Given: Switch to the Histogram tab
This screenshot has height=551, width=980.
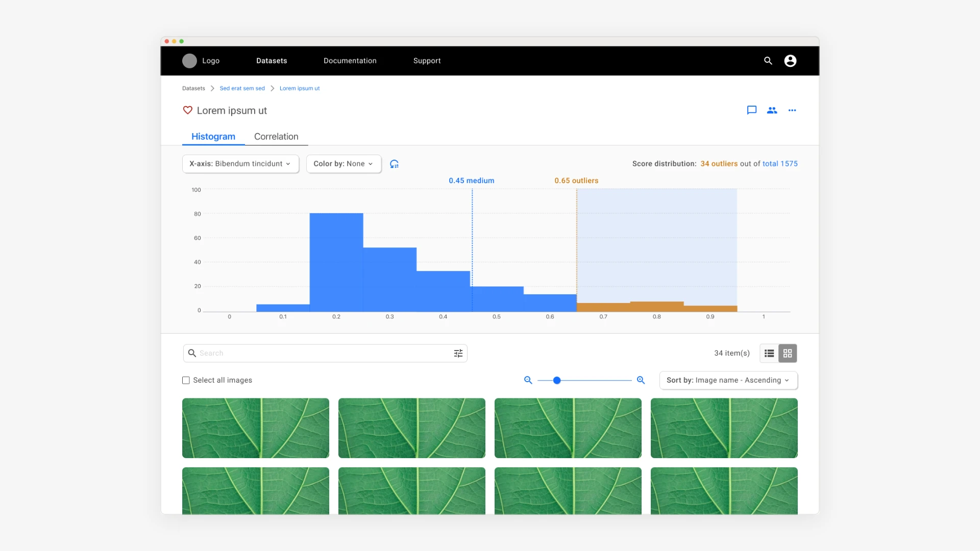Looking at the screenshot, I should click(x=213, y=136).
